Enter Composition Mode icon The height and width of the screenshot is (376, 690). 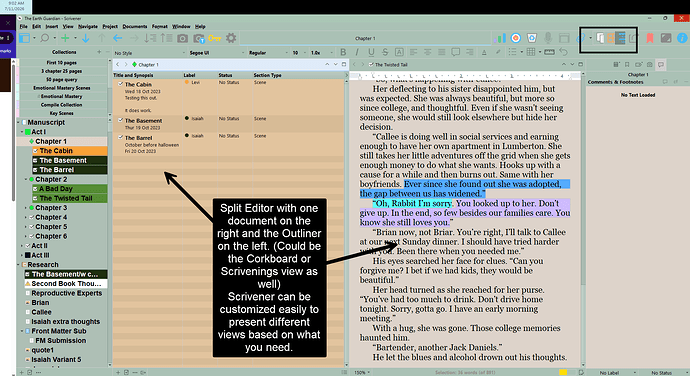tap(666, 38)
